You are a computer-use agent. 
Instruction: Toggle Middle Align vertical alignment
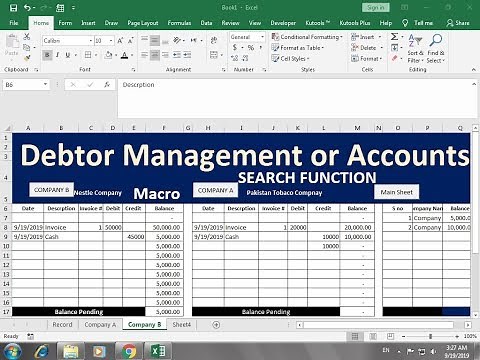(155, 41)
